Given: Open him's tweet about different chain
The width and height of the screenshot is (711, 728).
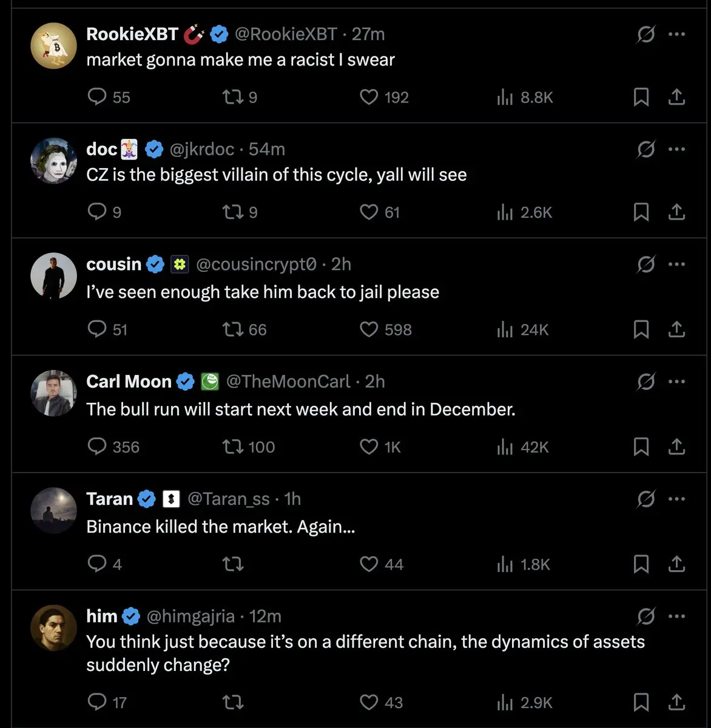Looking at the screenshot, I should coord(365,653).
